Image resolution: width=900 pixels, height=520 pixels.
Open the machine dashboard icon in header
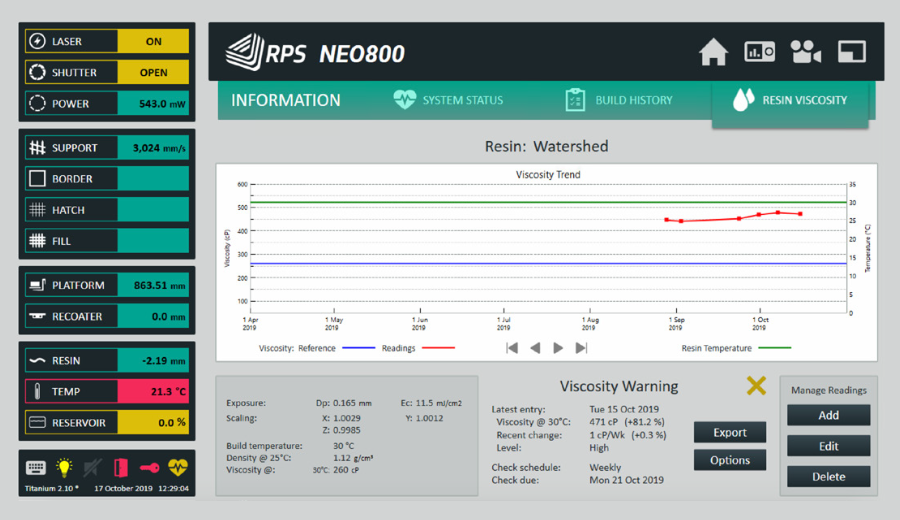[759, 52]
